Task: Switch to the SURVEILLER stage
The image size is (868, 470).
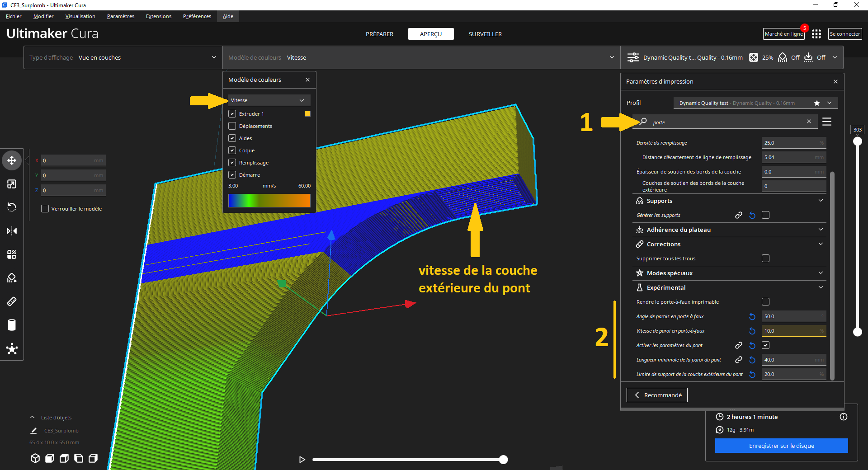Action: (485, 34)
